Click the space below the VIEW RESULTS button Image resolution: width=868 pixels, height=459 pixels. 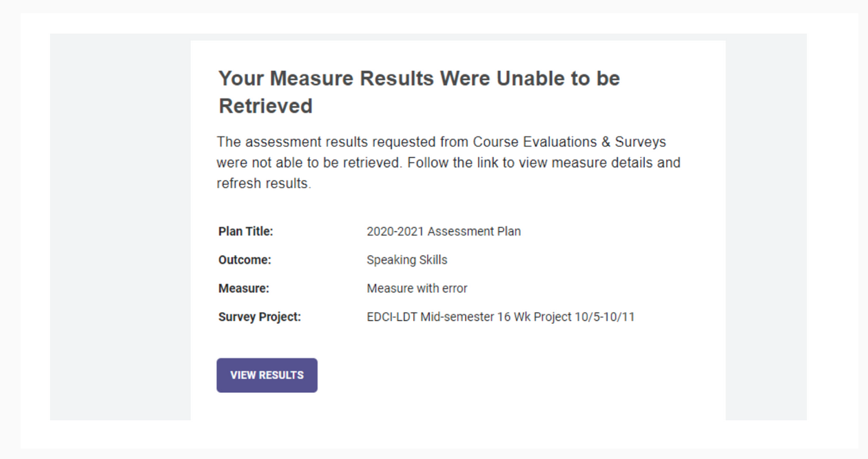click(413, 407)
